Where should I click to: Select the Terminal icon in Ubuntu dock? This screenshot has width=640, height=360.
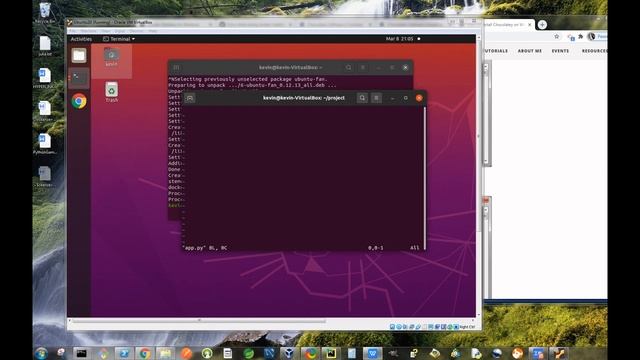79,78
